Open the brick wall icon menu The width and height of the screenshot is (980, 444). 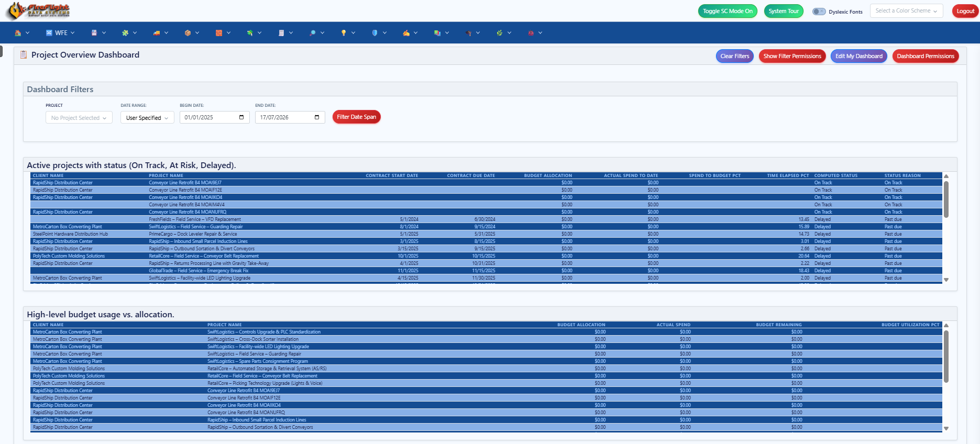point(223,33)
